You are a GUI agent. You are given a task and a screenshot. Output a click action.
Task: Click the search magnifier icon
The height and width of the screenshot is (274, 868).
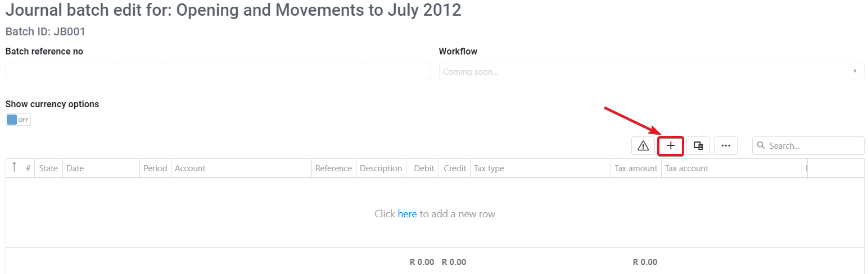(x=761, y=145)
